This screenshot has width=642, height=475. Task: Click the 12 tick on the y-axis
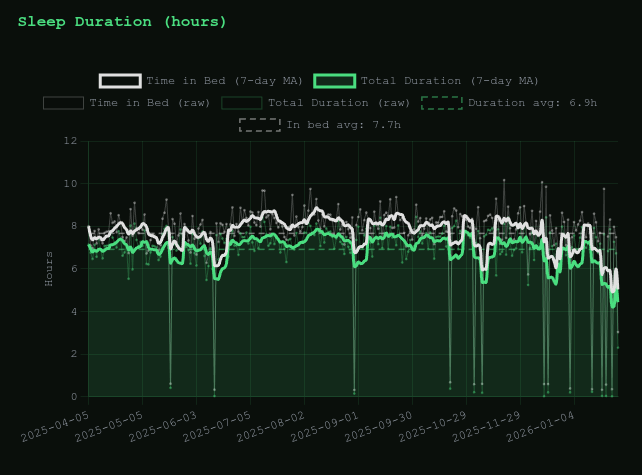pyautogui.click(x=70, y=141)
